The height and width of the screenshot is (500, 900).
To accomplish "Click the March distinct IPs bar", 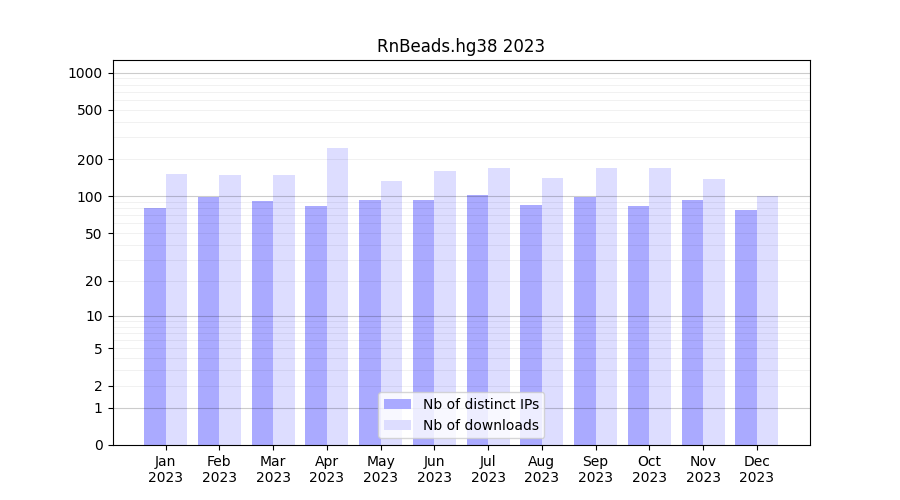I will [262, 320].
